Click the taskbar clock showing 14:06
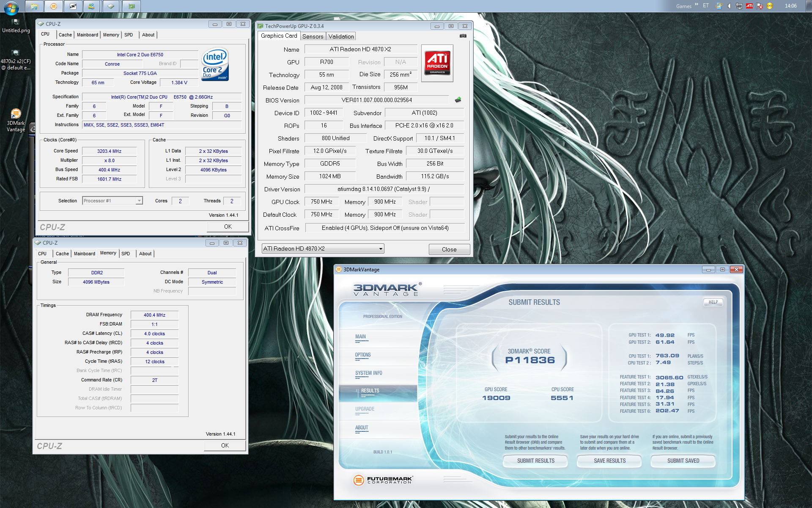The width and height of the screenshot is (812, 508). point(790,6)
